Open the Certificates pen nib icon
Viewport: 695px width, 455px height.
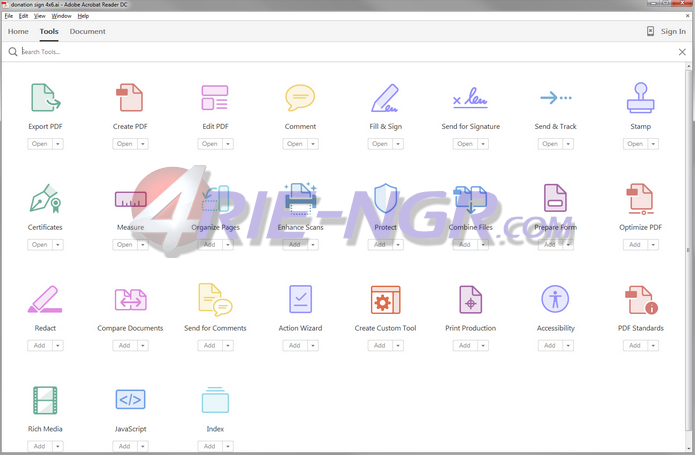[45, 198]
